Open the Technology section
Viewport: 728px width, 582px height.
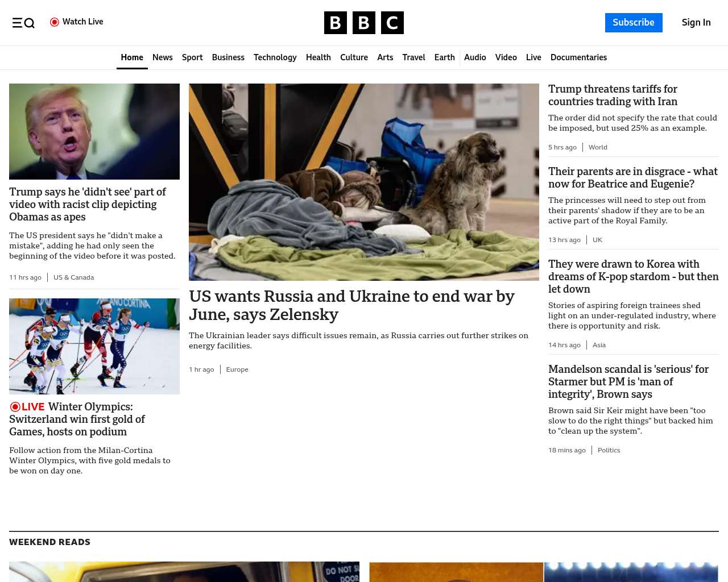275,57
